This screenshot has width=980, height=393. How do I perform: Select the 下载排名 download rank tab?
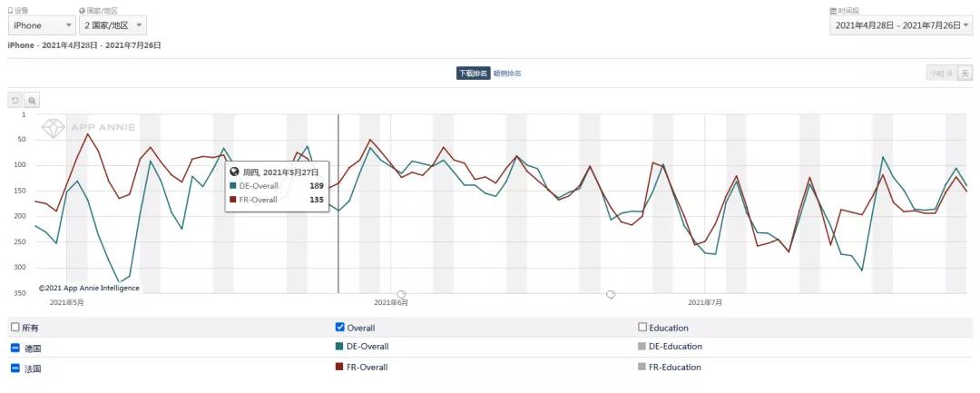tap(473, 74)
